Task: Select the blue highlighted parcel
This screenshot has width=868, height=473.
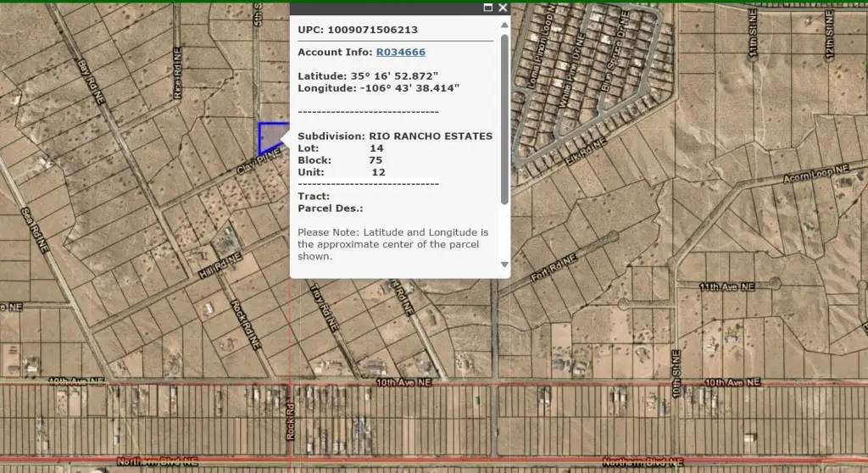Action: (x=270, y=136)
